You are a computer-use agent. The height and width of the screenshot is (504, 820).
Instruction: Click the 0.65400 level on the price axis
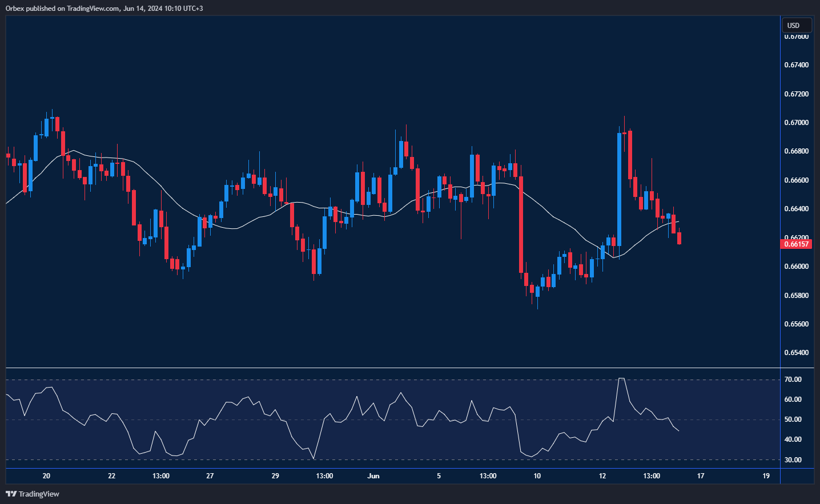click(x=797, y=353)
